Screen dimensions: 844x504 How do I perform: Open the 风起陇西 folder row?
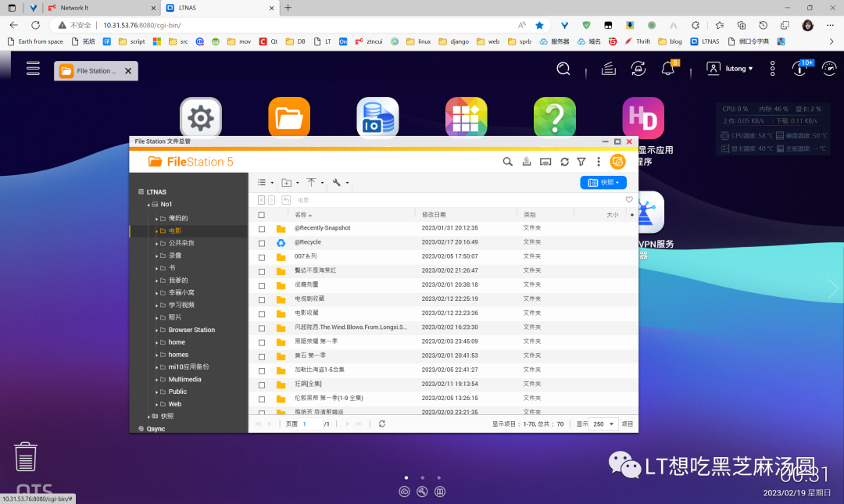443,327
